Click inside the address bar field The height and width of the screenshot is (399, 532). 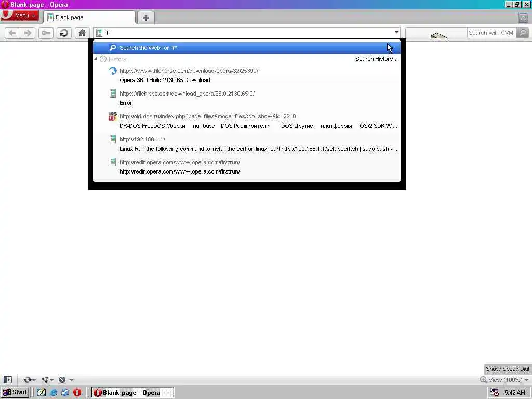click(x=248, y=33)
